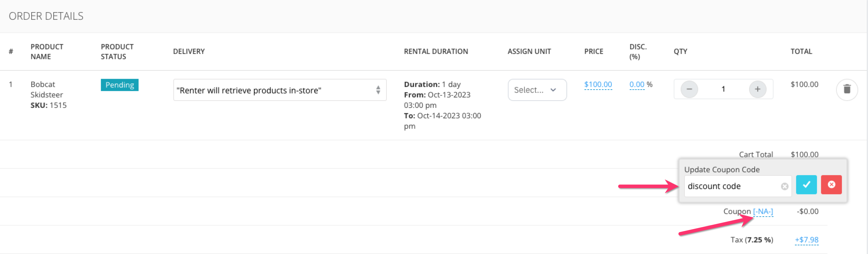Click the quantity value 1 field

723,89
